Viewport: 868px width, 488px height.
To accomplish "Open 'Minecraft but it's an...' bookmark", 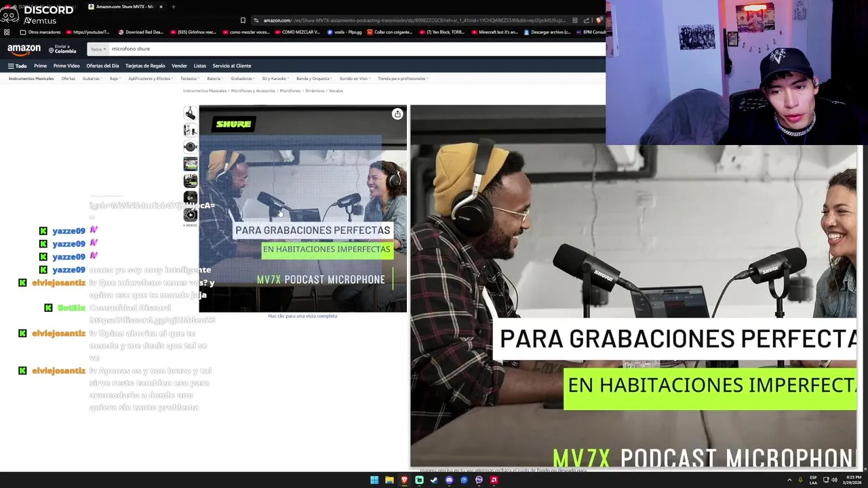I will tap(494, 32).
